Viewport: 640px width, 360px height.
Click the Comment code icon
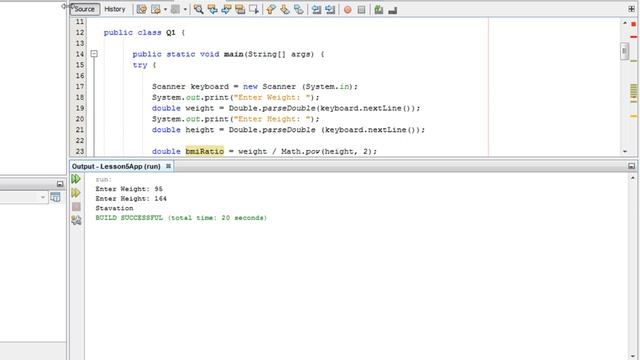tap(378, 9)
